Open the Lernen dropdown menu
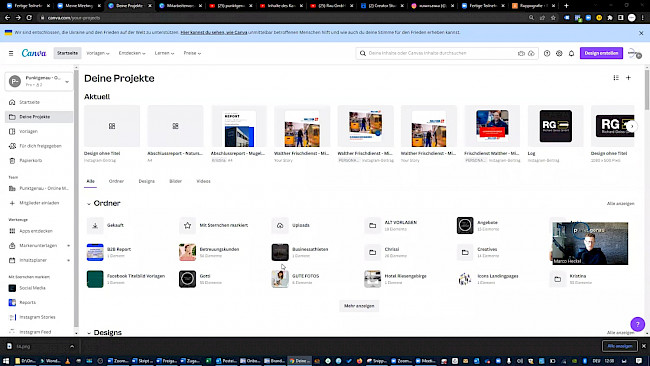 click(x=164, y=53)
